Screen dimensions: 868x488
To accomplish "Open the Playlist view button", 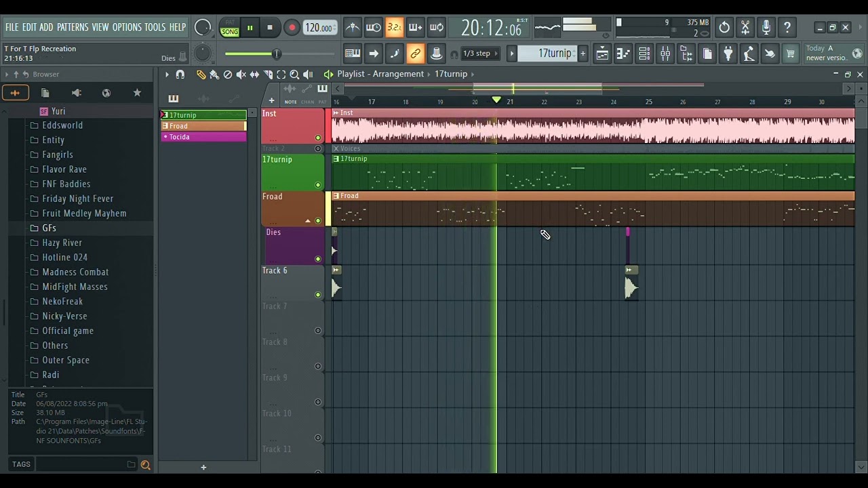I will (x=602, y=54).
